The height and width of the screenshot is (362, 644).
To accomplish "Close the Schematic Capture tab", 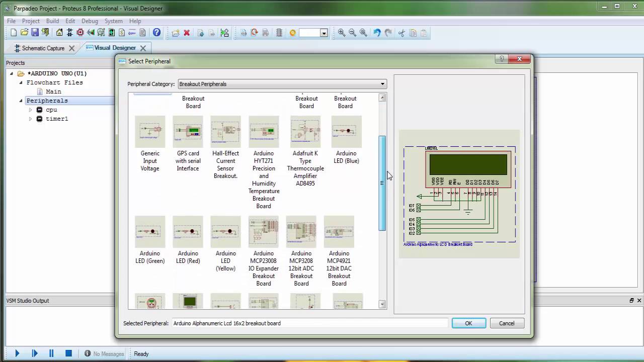I will tap(71, 48).
